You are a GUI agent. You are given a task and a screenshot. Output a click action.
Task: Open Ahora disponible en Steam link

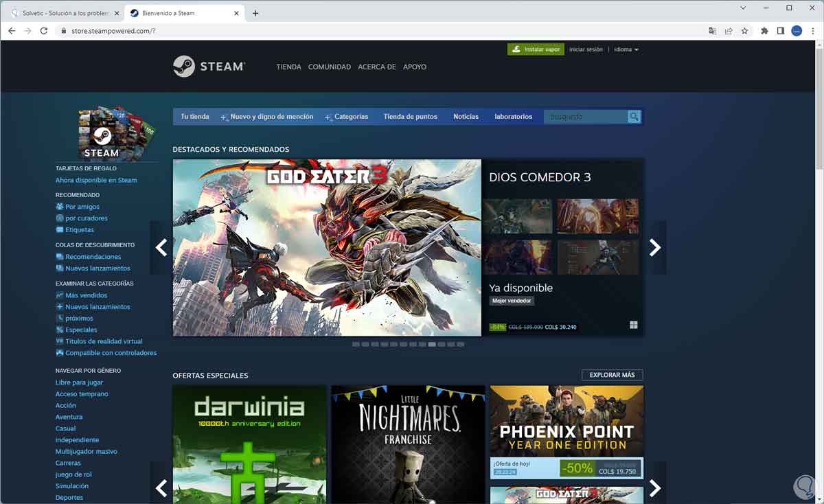click(x=96, y=180)
